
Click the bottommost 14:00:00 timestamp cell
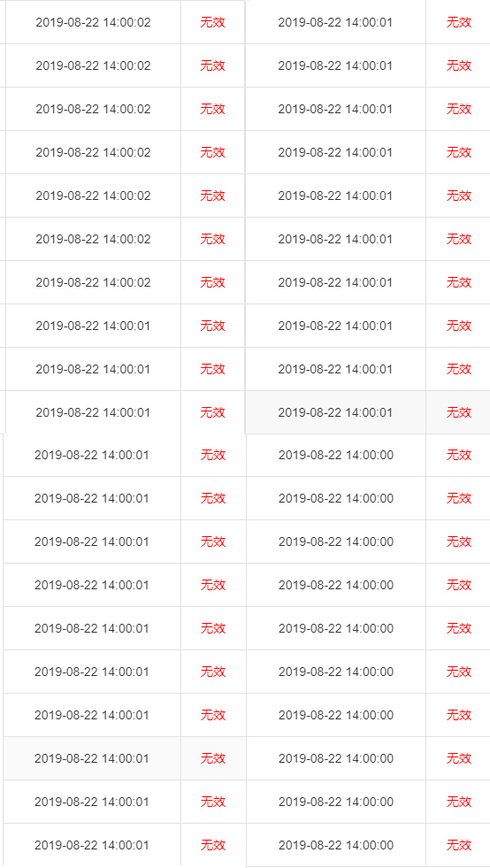point(336,845)
